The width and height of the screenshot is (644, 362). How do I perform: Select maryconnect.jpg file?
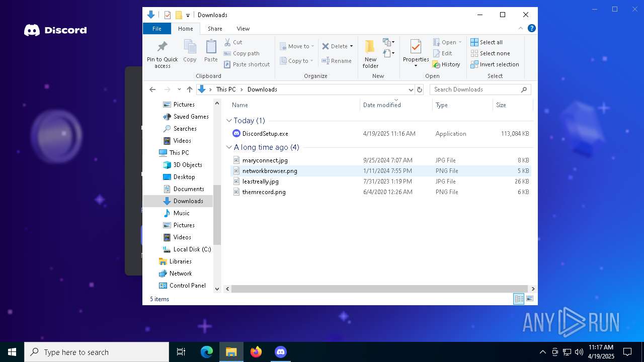381,160
